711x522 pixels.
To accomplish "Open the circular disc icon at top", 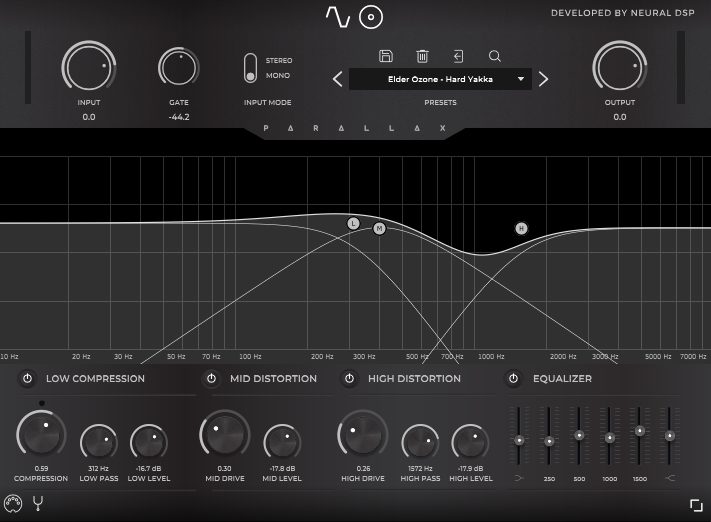I will [x=371, y=17].
